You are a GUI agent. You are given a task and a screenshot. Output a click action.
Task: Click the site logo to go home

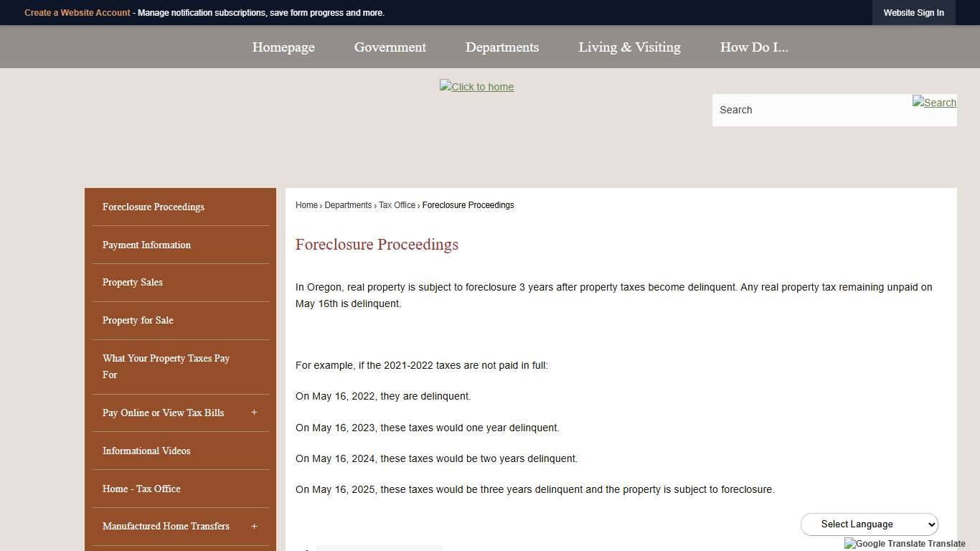476,86
